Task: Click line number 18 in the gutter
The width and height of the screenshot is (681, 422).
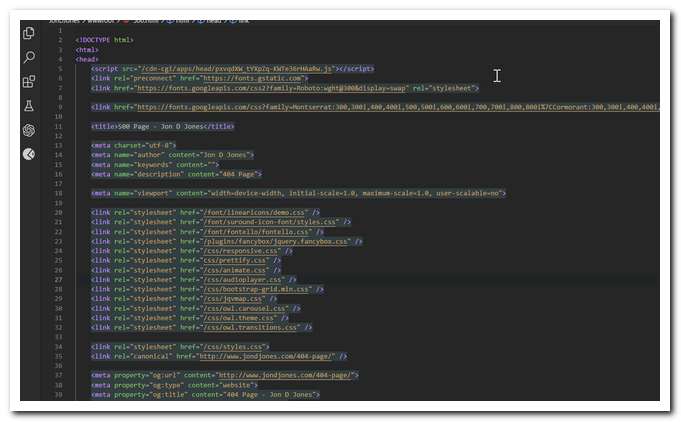Action: tap(58, 193)
